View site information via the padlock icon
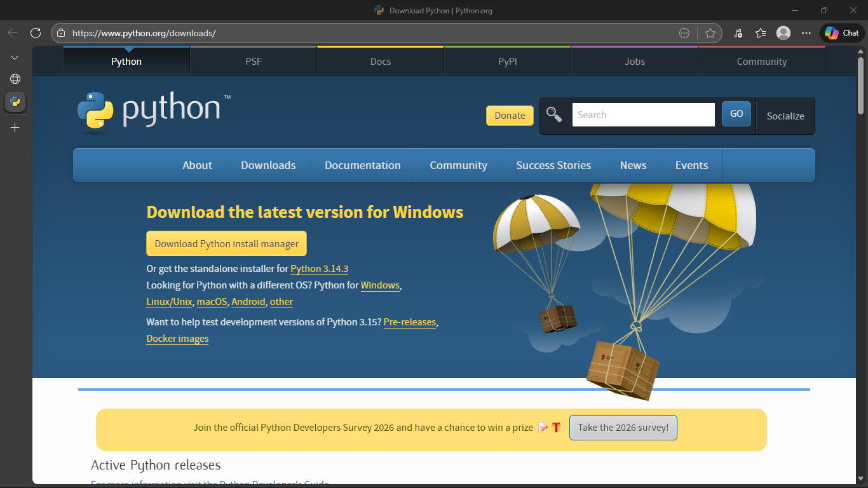The height and width of the screenshot is (488, 868). (61, 33)
